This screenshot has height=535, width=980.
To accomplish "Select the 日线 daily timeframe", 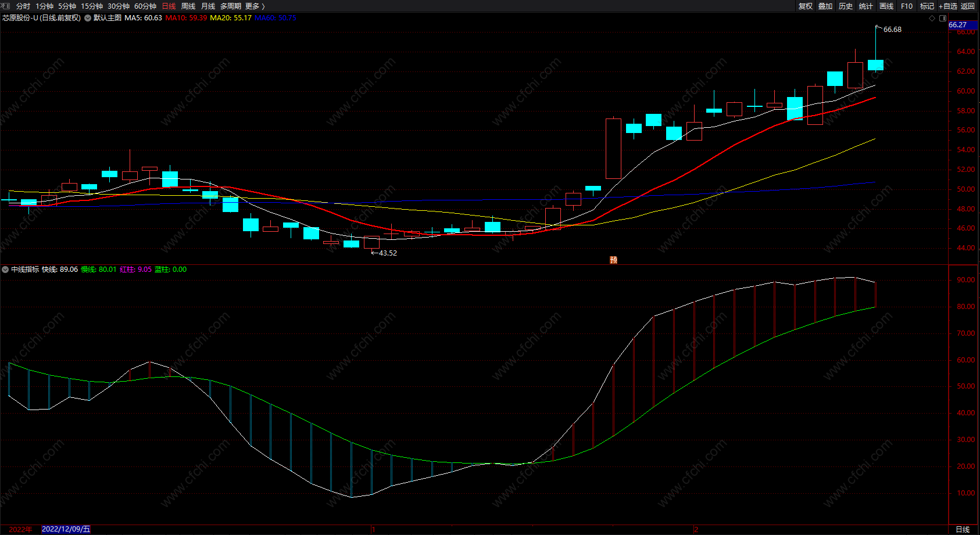I will tap(169, 6).
